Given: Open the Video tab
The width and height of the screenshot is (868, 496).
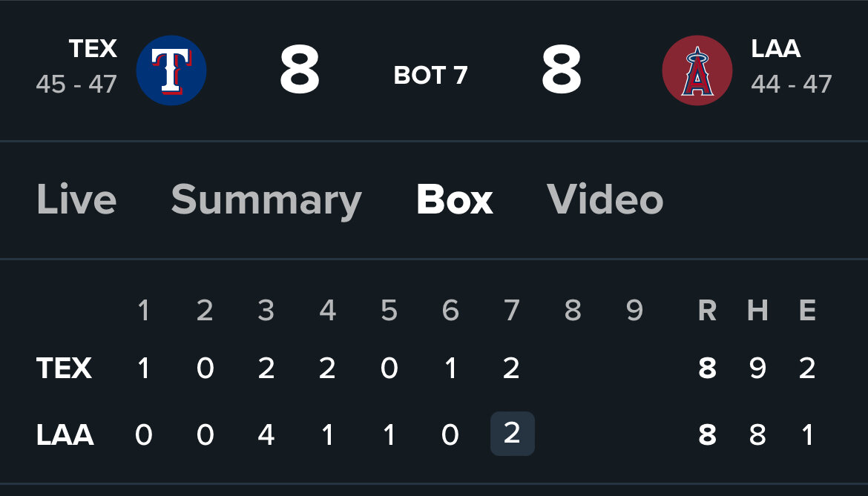Looking at the screenshot, I should [605, 199].
